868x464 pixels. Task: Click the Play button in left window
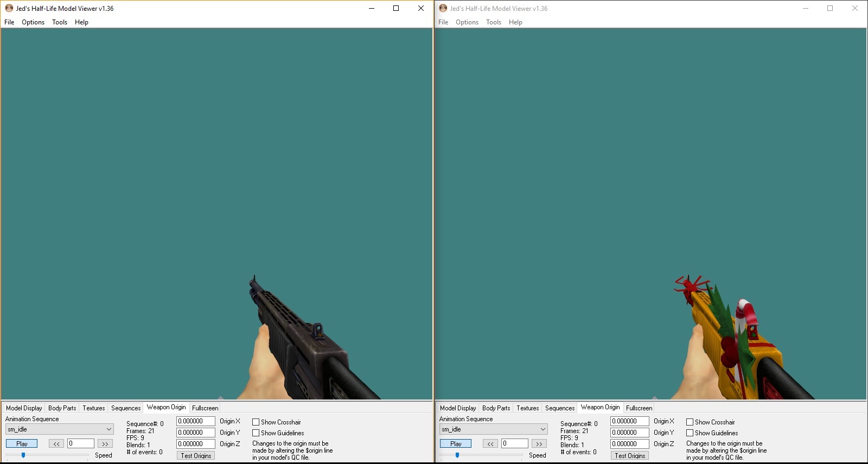[22, 443]
